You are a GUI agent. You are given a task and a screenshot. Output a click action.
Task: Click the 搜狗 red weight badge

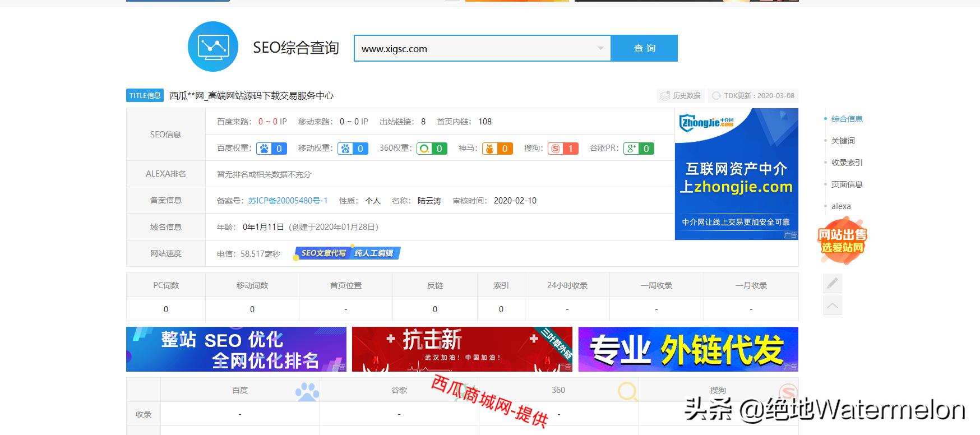tap(563, 149)
